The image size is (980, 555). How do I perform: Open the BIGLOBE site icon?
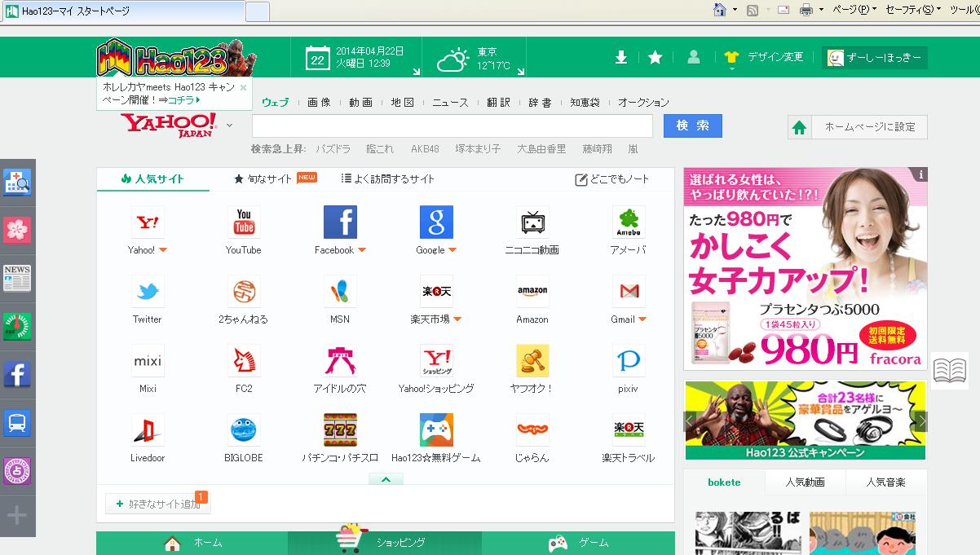click(244, 429)
